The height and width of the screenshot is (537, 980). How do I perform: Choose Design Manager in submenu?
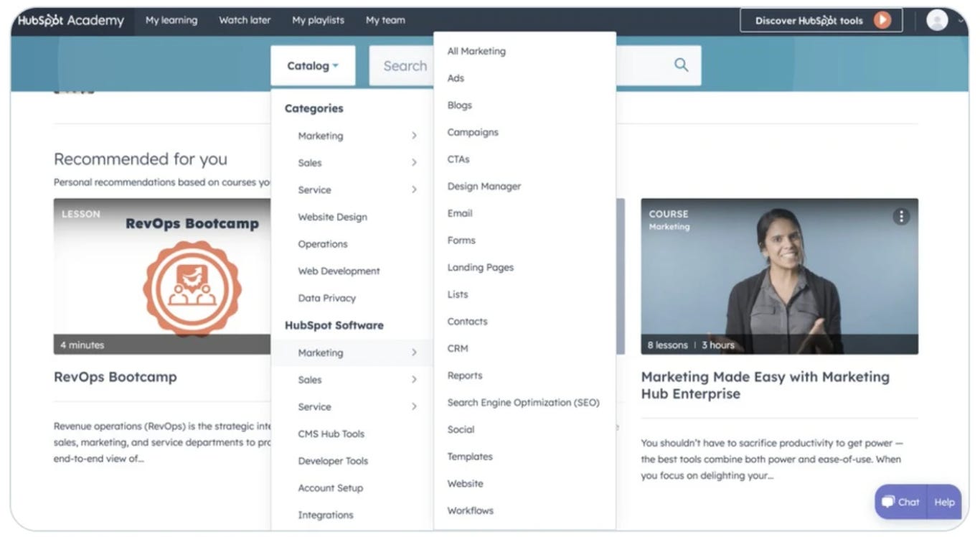[484, 187]
